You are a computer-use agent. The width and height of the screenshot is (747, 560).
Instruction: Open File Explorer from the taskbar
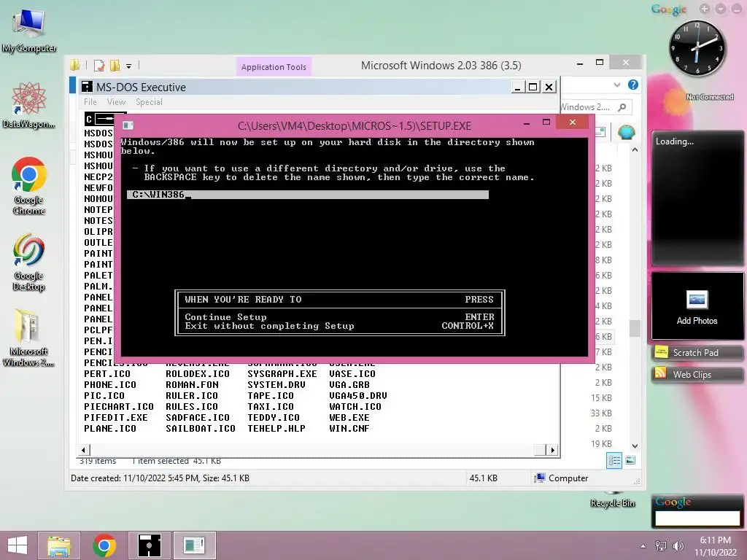pos(60,545)
